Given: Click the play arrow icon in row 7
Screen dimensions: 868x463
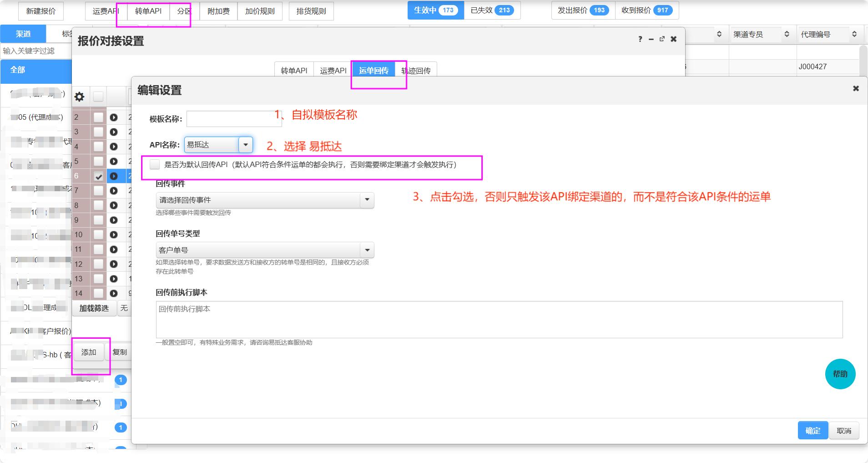Looking at the screenshot, I should point(114,190).
